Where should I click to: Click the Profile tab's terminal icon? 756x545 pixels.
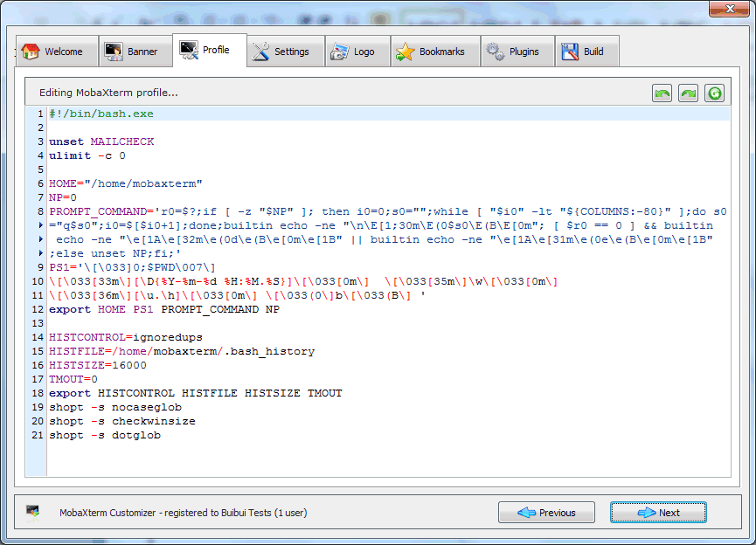pos(189,50)
